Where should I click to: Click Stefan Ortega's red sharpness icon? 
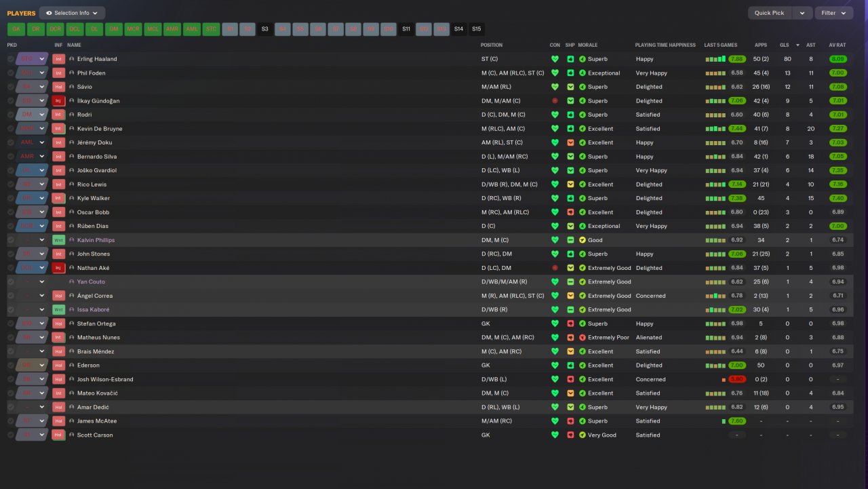(570, 324)
